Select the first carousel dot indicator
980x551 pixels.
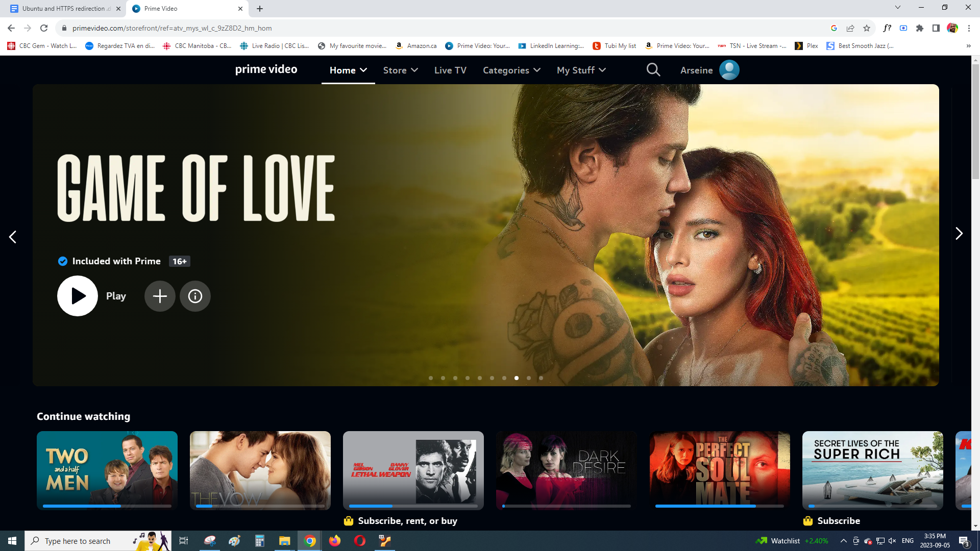pos(431,378)
